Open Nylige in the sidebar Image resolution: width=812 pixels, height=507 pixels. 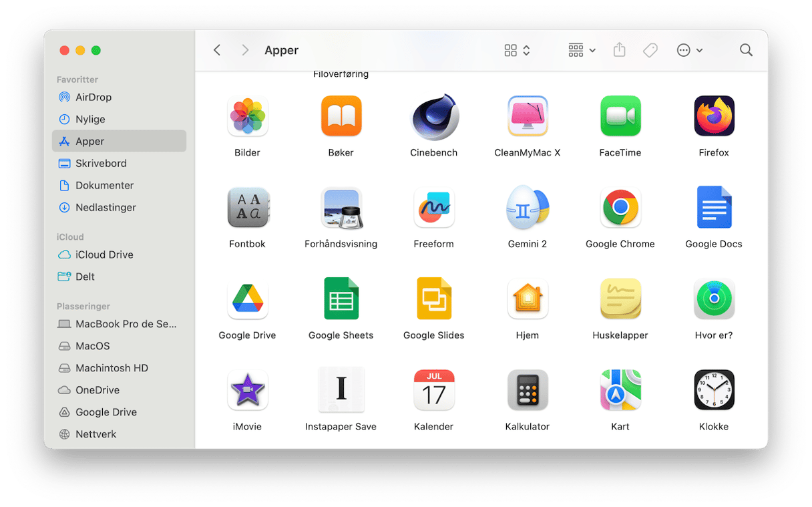[119, 119]
